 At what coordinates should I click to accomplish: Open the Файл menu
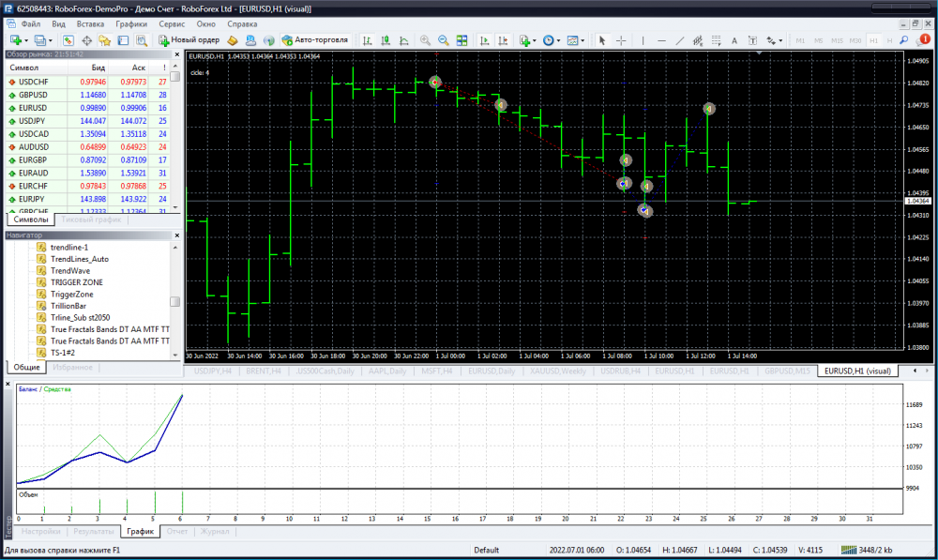coord(31,24)
